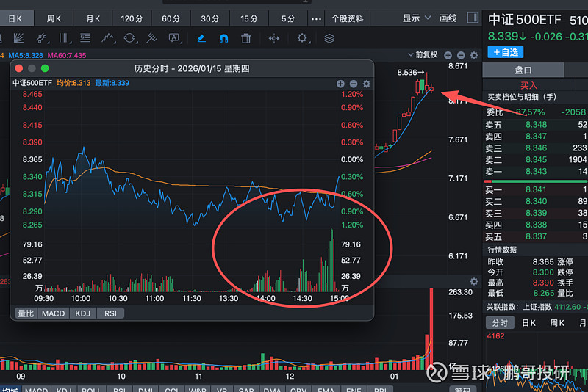
Task: Select MACD indicator in 历史分时 popup
Action: (x=53, y=313)
